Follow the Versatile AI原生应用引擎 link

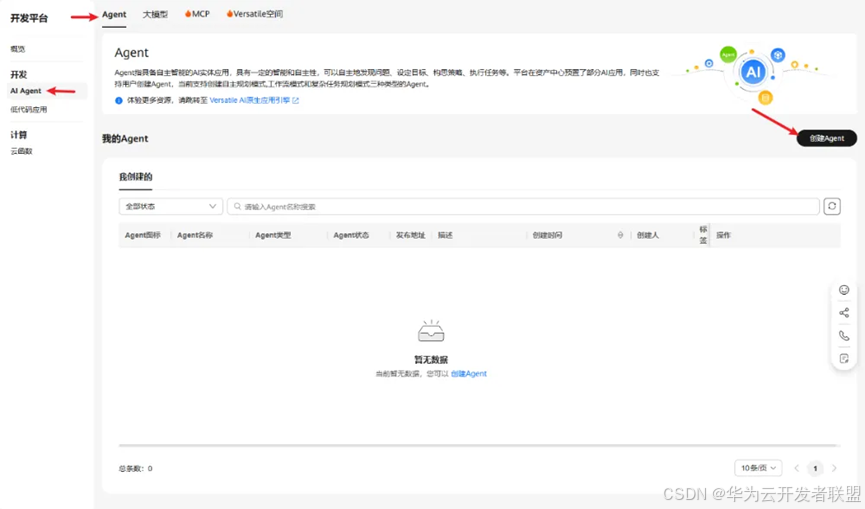click(249, 100)
